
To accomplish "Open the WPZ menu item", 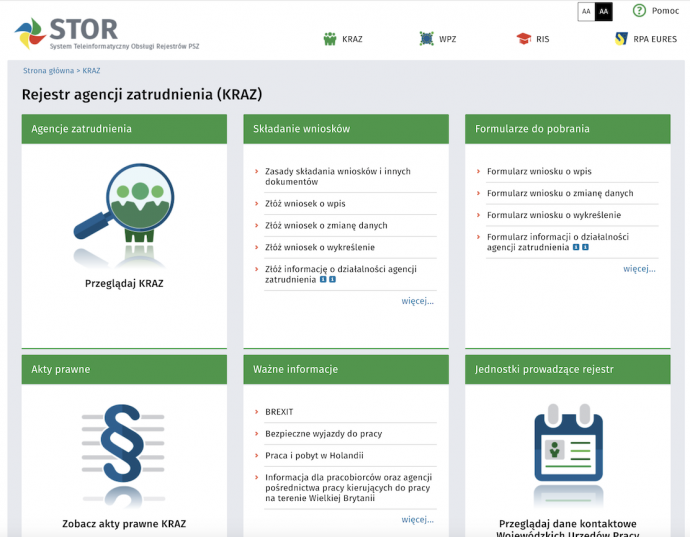I will point(448,39).
